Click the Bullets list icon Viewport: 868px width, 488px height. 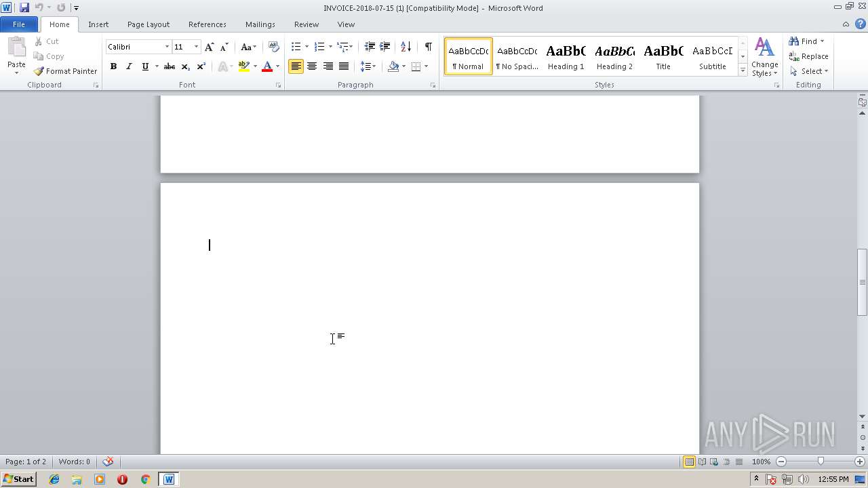point(296,47)
